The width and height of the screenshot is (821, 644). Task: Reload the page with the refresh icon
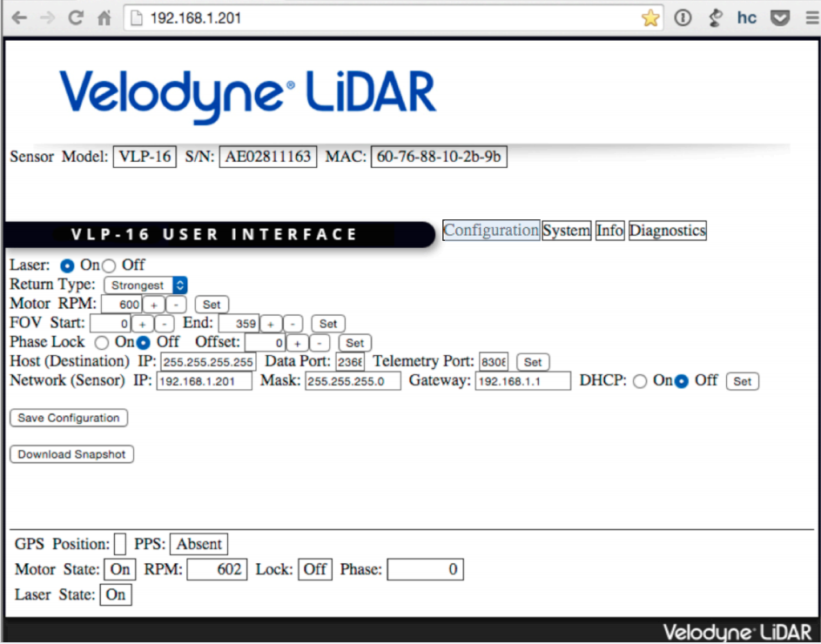[76, 17]
